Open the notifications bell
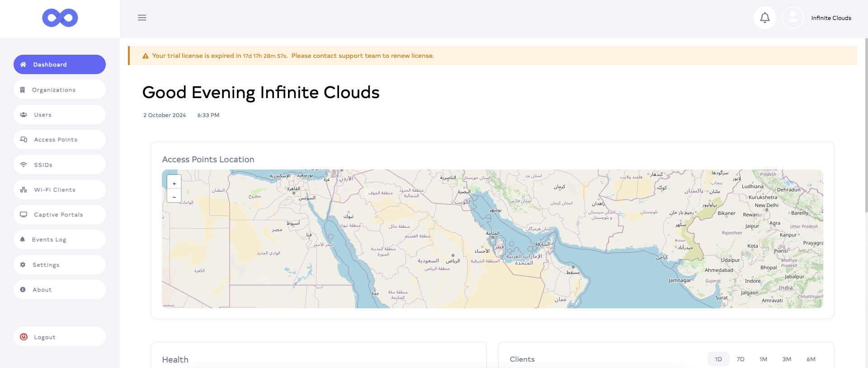This screenshot has width=868, height=368. 764,18
